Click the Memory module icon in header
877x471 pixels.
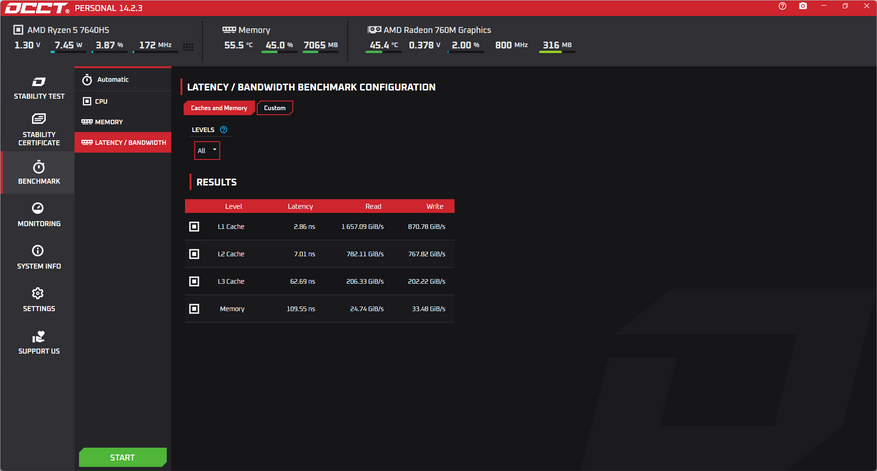click(x=229, y=30)
